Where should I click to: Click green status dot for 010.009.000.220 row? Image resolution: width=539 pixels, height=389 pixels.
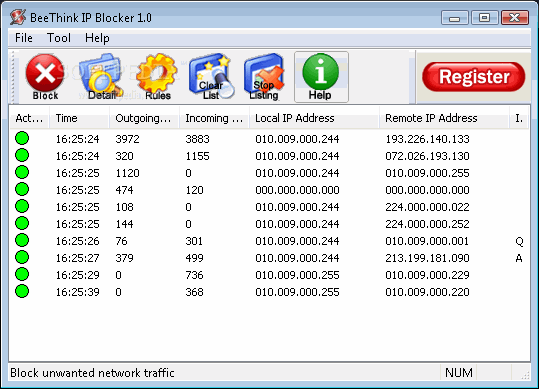[22, 291]
